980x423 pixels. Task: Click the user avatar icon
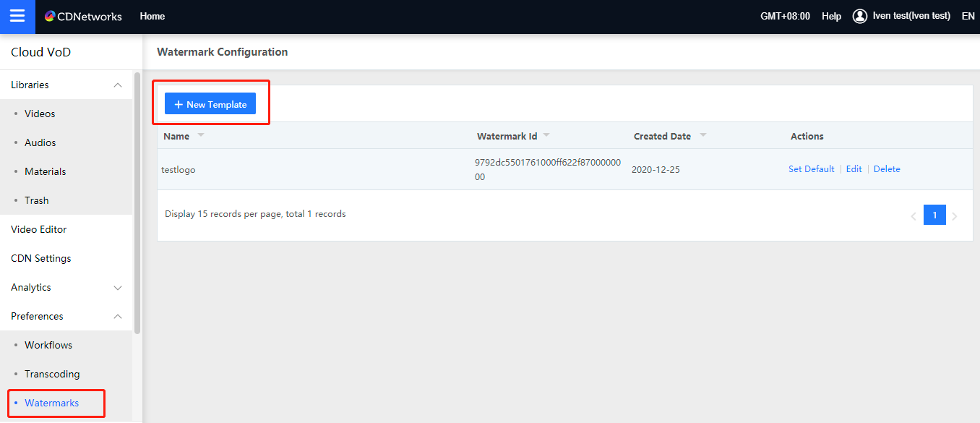click(859, 16)
